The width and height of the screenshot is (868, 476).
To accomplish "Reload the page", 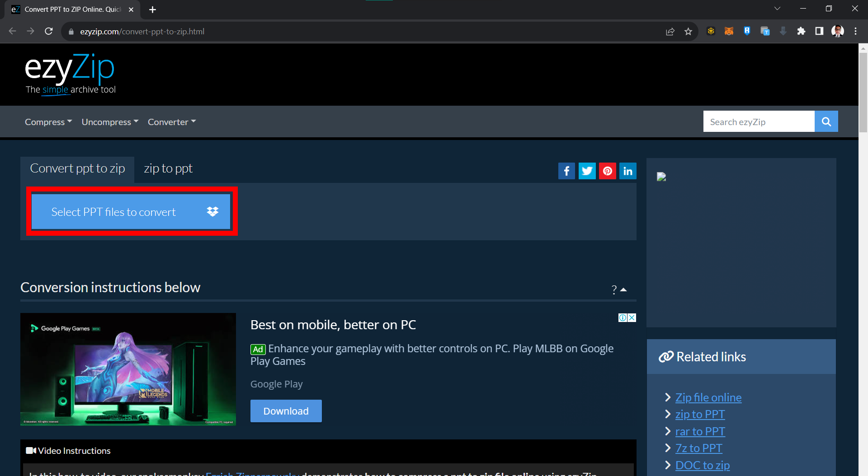I will [49, 31].
